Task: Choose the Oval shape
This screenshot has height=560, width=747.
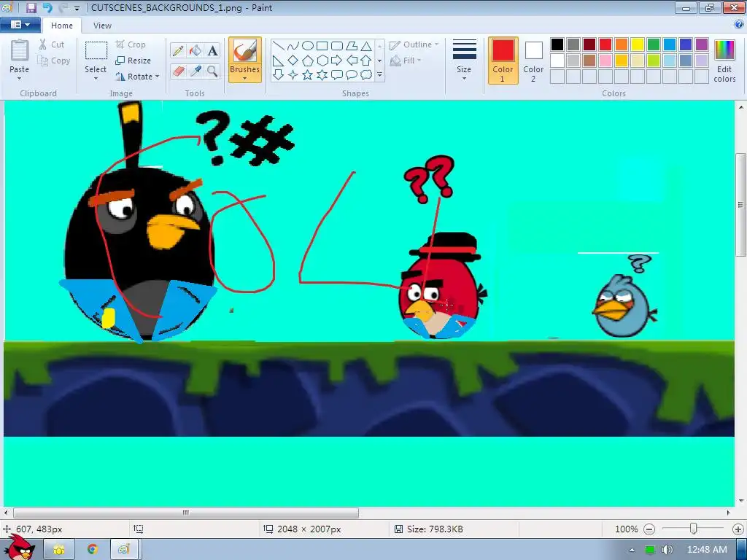Action: pos(308,46)
